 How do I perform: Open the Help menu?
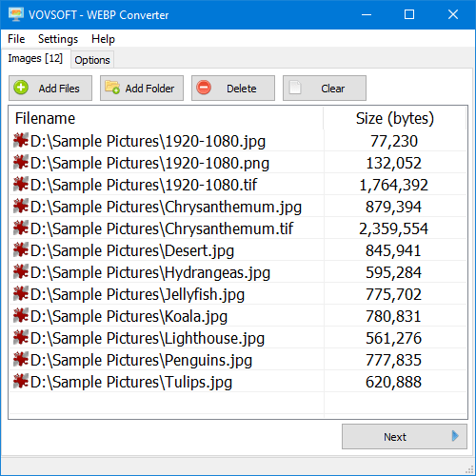click(x=103, y=39)
